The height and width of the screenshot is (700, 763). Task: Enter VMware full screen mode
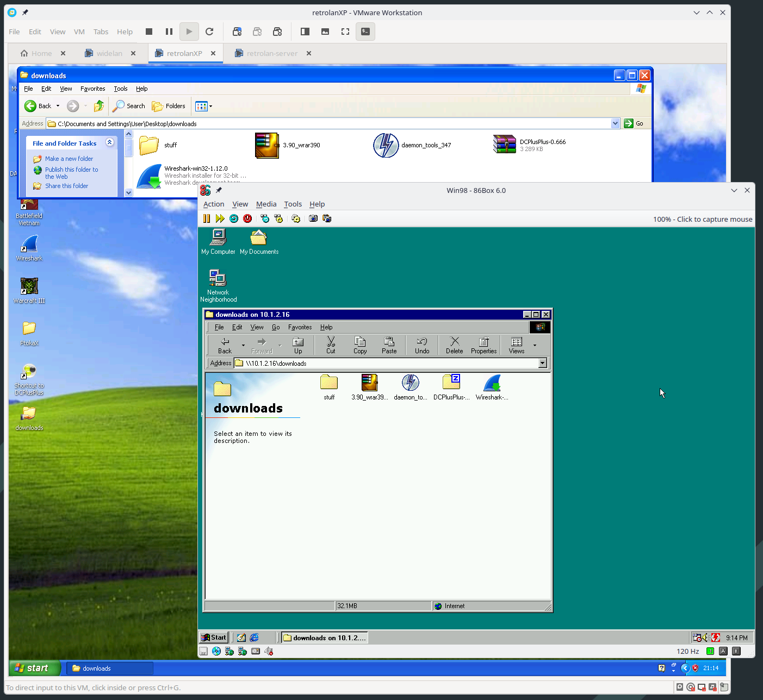(345, 32)
